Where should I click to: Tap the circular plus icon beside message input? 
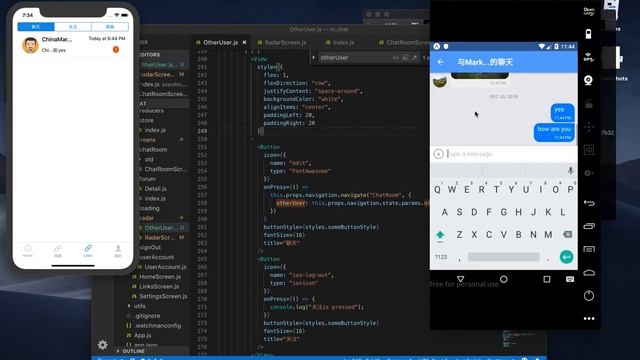pos(438,154)
